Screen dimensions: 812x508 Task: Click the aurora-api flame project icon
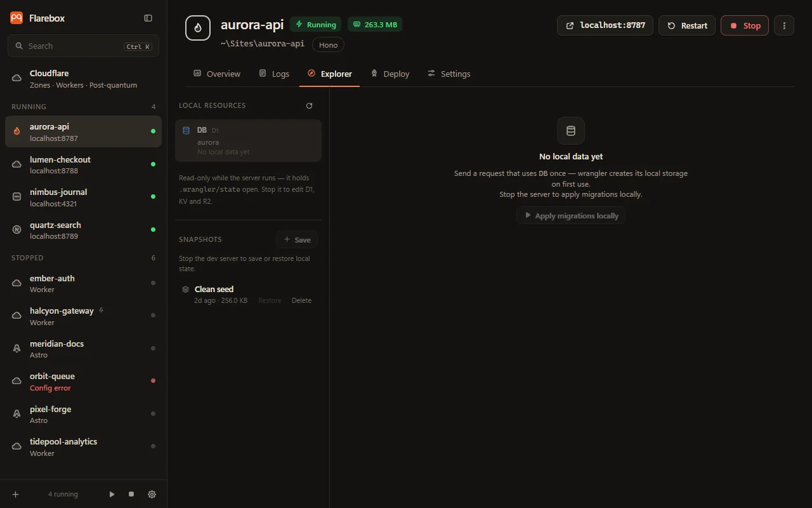(x=198, y=28)
